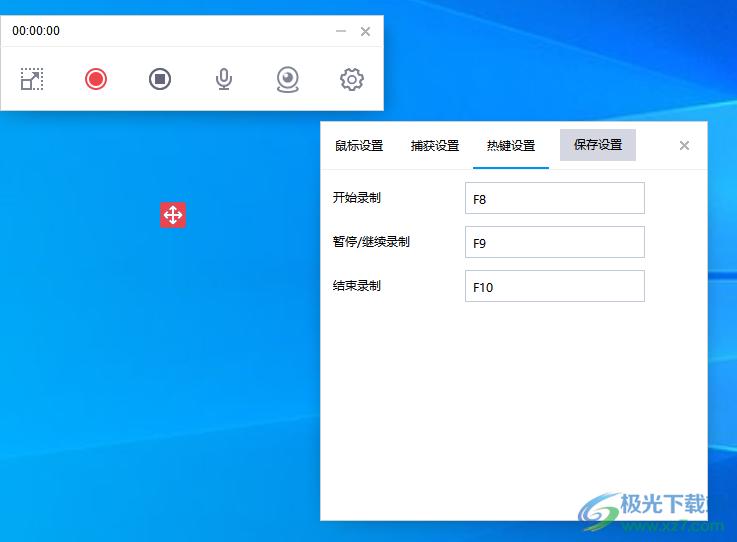Close the settings panel
The image size is (737, 542).
(x=684, y=146)
